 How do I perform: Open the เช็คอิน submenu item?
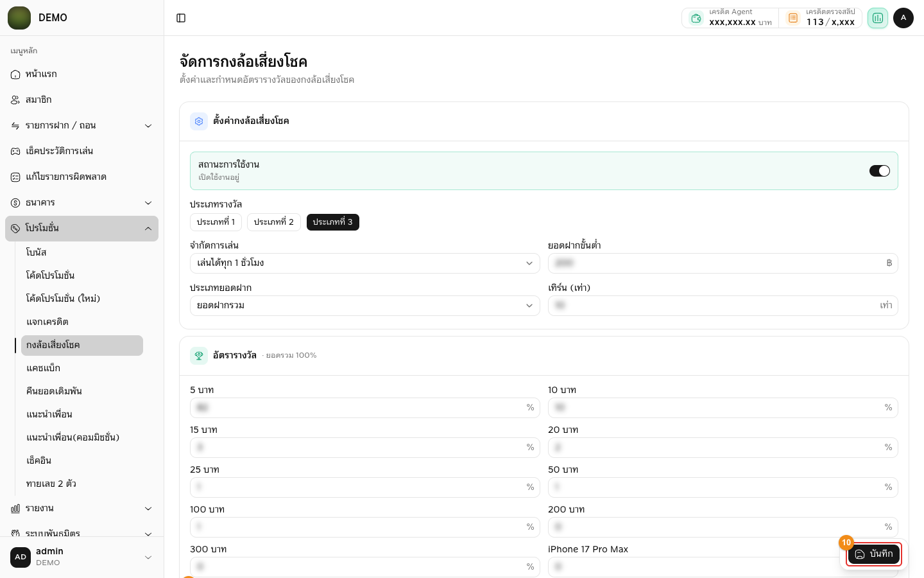coord(82,461)
